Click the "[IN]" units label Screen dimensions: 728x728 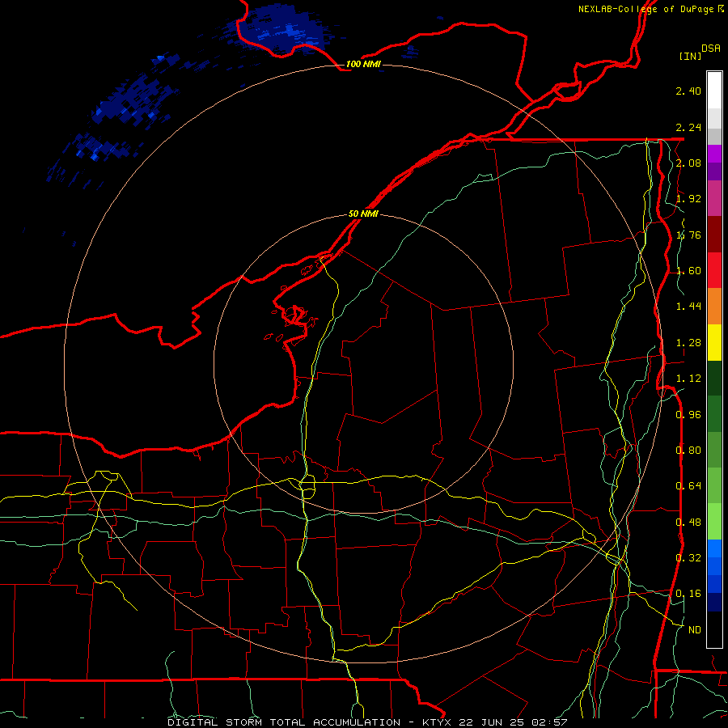coord(691,56)
